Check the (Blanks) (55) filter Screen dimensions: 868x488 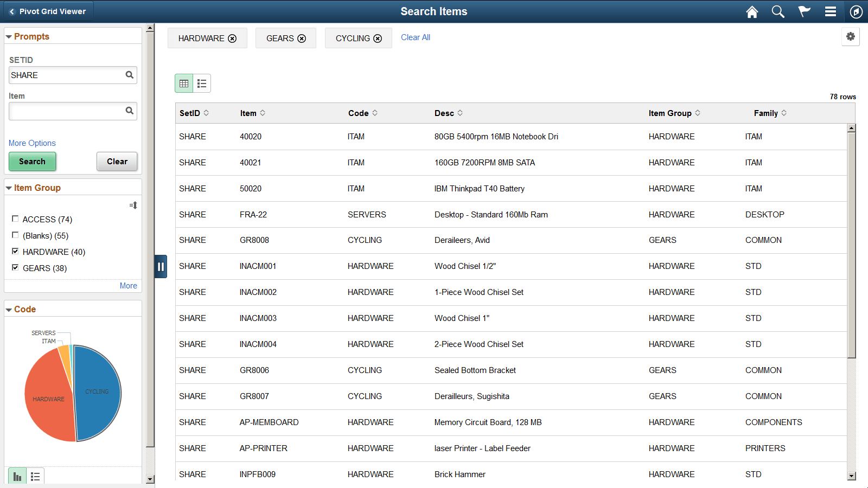pos(15,235)
